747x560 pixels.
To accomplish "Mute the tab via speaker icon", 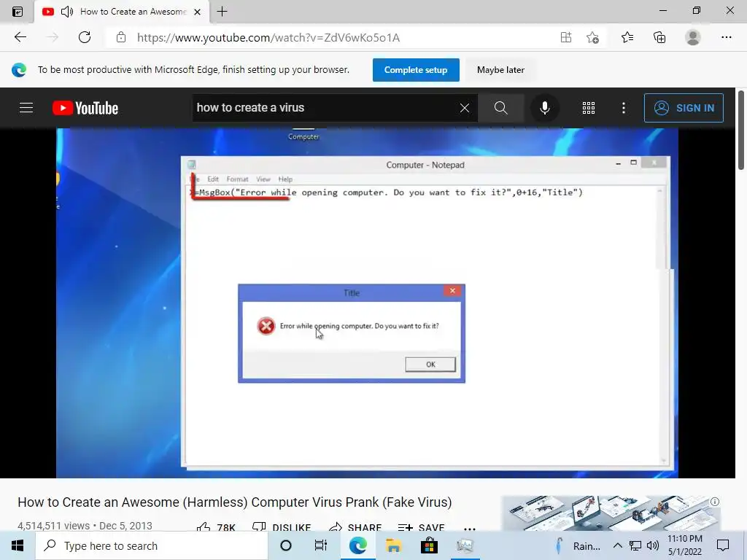I will pyautogui.click(x=67, y=12).
